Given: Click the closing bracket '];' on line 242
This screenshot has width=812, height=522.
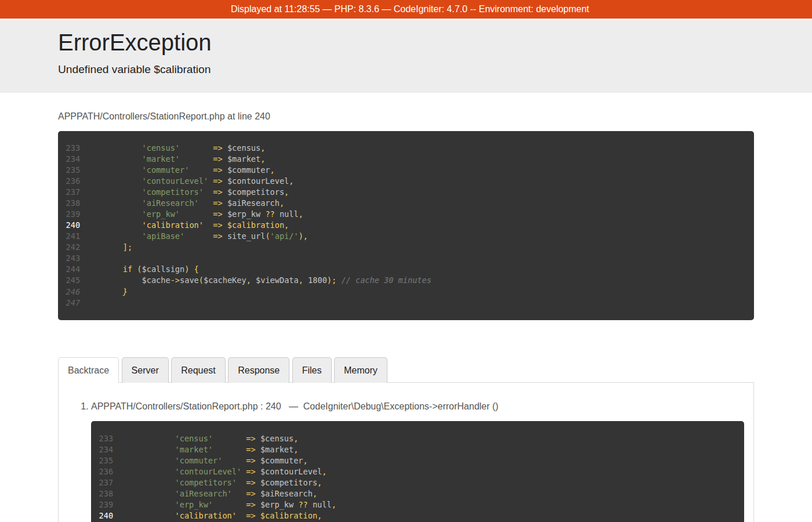Looking at the screenshot, I should coord(128,247).
